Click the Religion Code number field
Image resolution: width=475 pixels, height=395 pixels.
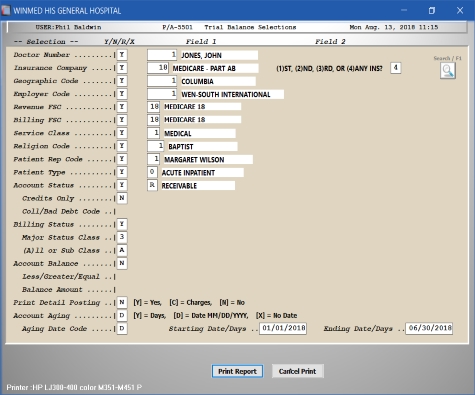click(156, 146)
